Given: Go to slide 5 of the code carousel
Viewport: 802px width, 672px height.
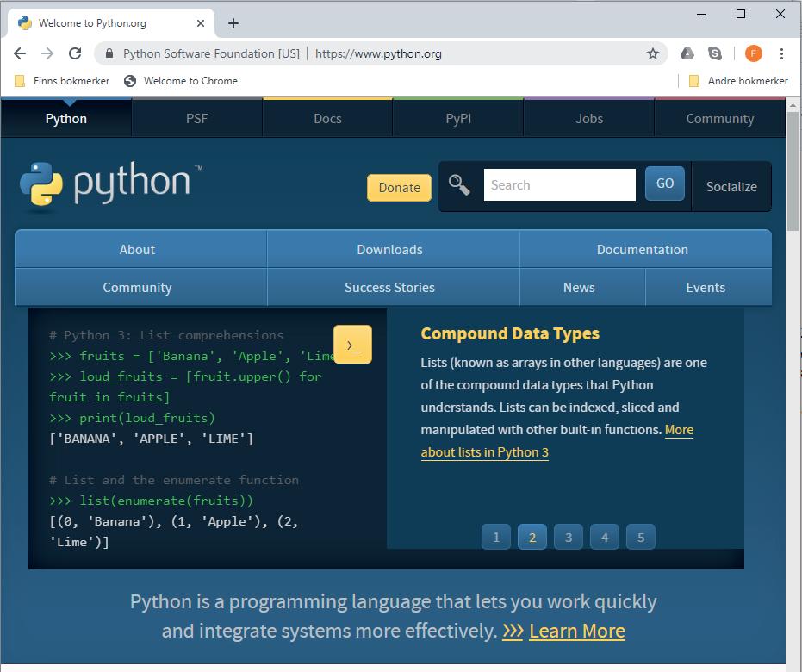Looking at the screenshot, I should 640,537.
